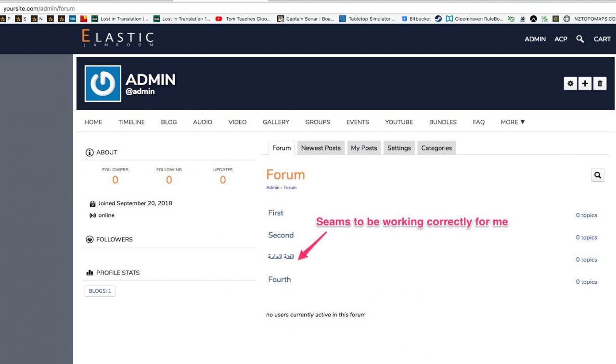The width and height of the screenshot is (616, 364).
Task: Click the 'no users currently active' text
Action: (316, 315)
